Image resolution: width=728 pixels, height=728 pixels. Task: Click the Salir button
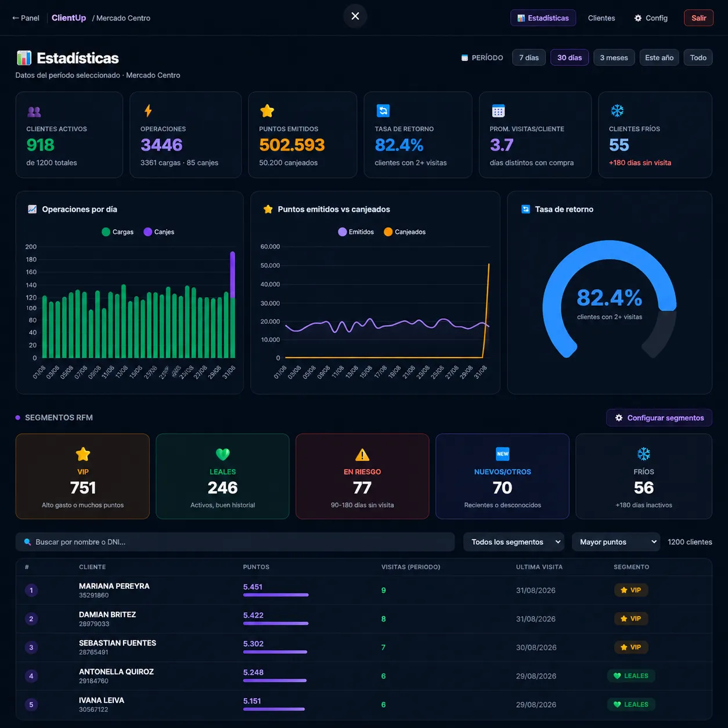coord(698,18)
